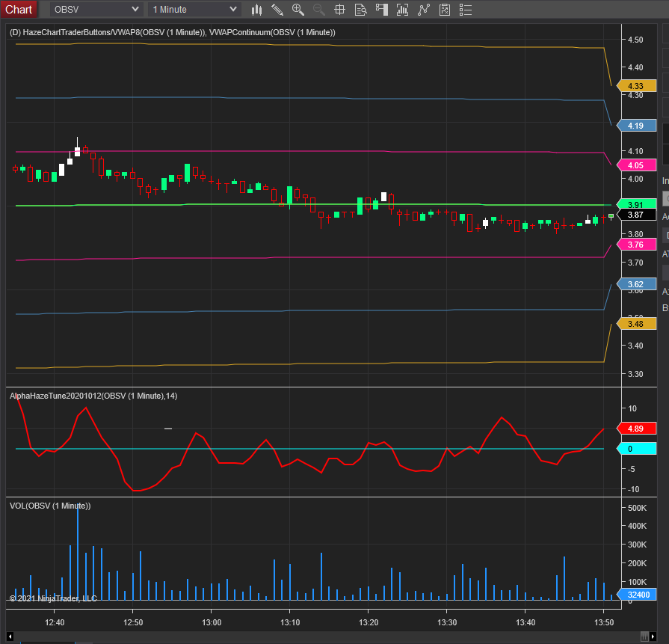Switch to the Chart tab
The width and height of the screenshot is (669, 644).
[19, 10]
